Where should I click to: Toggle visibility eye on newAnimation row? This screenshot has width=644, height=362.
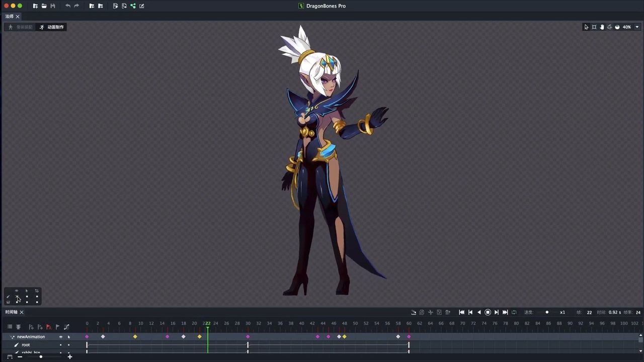point(61,337)
